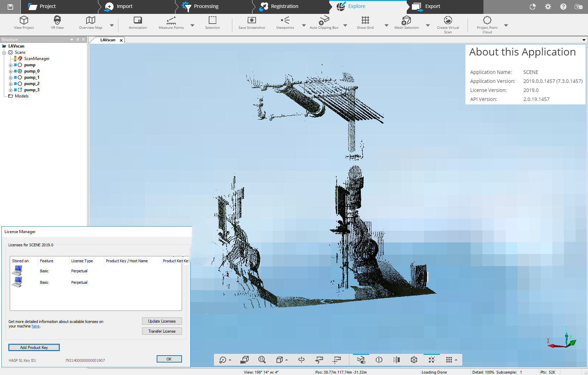588x375 pixels.
Task: Click Transfer License button
Action: (162, 331)
